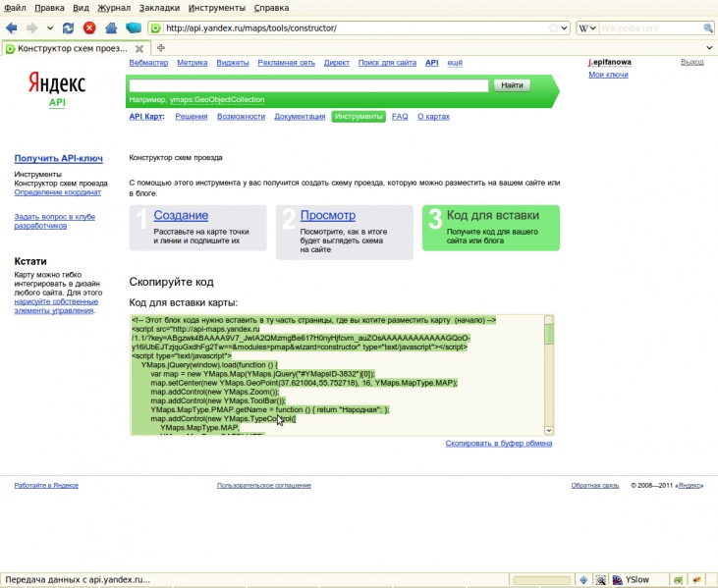Open the Обратная связь link
This screenshot has width=718, height=588.
[595, 486]
